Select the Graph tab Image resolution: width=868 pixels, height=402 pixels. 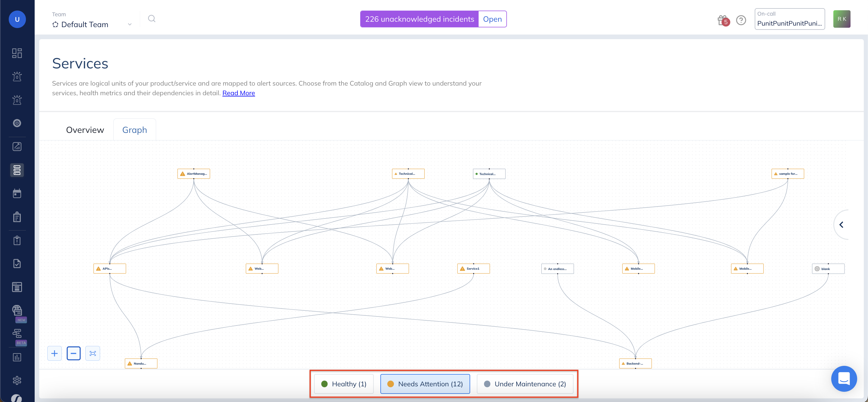click(x=134, y=130)
